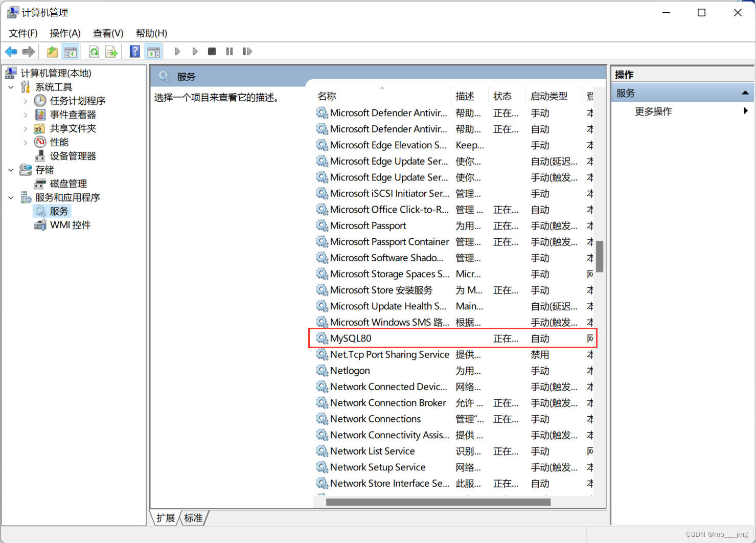
Task: Select Network Setup Service row
Action: point(453,467)
